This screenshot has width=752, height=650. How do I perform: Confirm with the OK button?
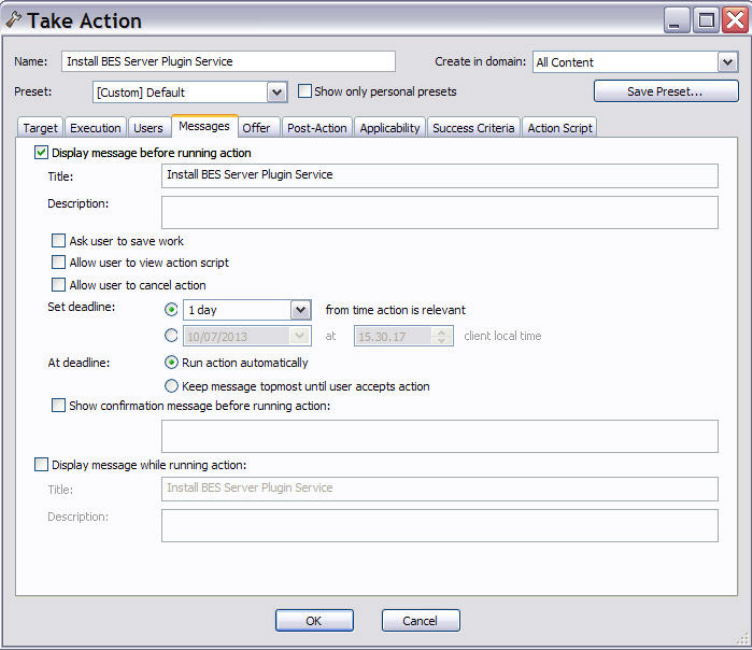point(314,621)
